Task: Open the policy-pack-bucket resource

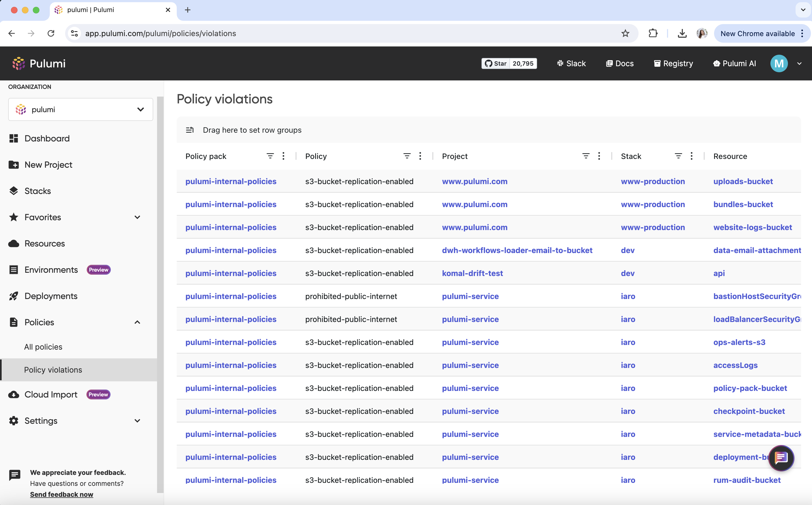Action: click(750, 388)
